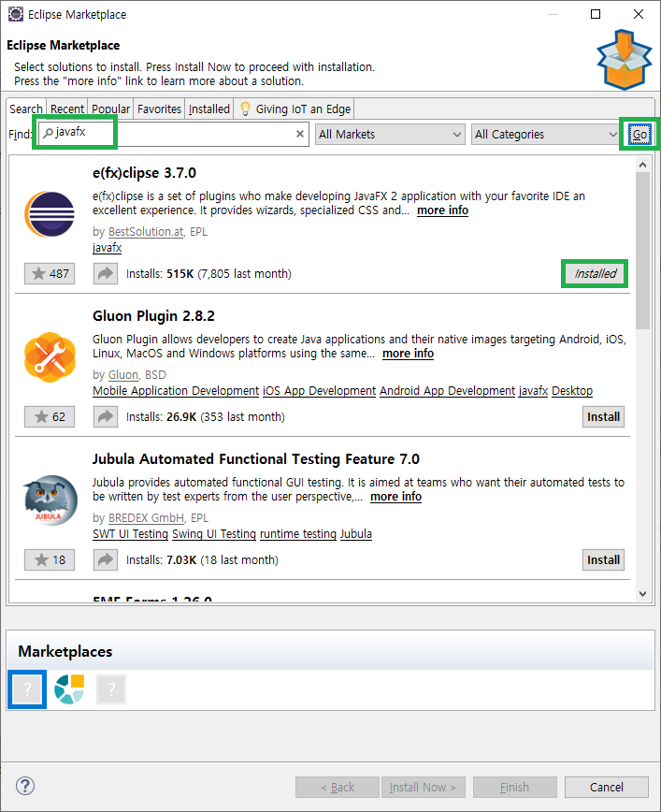Click the Installed button for e(fx)clipse
This screenshot has height=812, width=661.
coord(595,273)
